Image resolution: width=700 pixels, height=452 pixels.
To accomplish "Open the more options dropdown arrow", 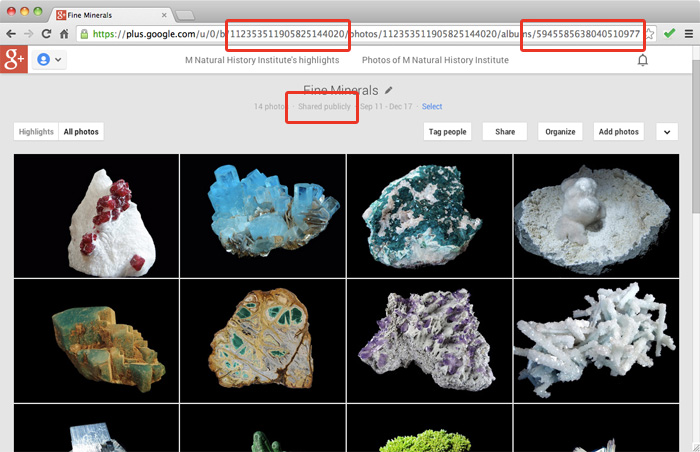I will tap(667, 132).
